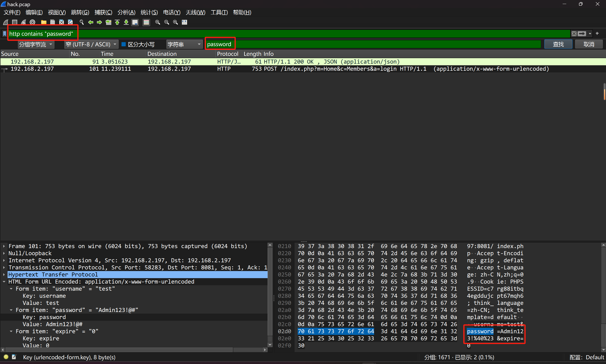The height and width of the screenshot is (364, 606).
Task: Click expert information circle in status bar
Action: tap(6, 357)
